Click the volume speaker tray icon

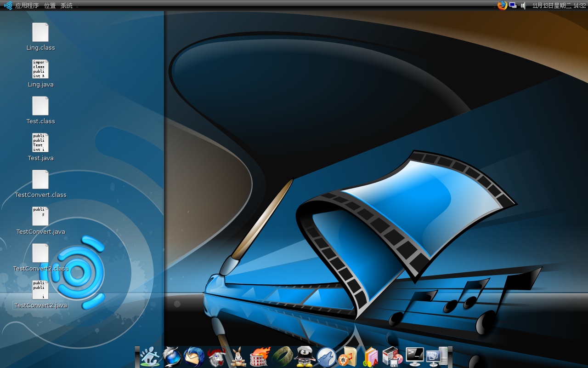tap(523, 6)
